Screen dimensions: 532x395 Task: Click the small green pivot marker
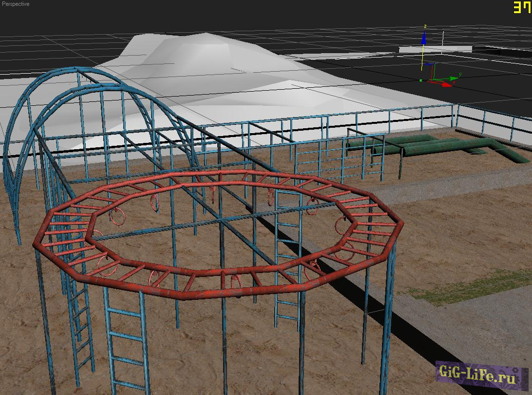coord(420,80)
